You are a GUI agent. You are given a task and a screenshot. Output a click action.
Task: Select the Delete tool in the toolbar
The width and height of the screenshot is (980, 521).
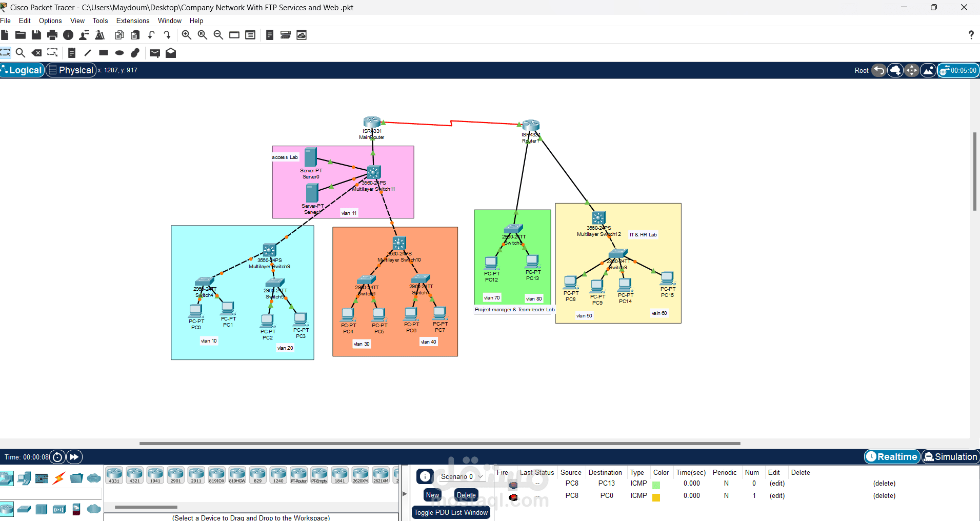click(37, 53)
